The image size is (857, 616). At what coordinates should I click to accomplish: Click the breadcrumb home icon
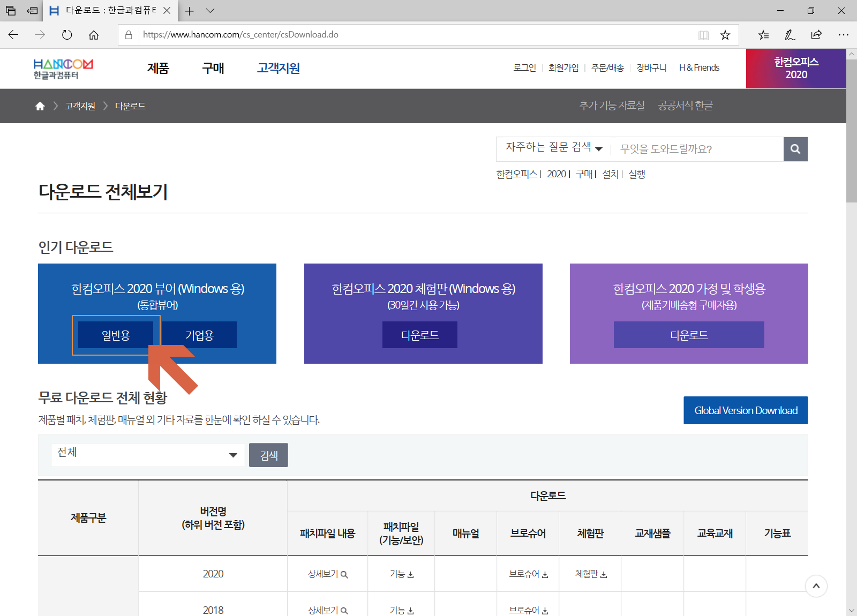click(40, 106)
